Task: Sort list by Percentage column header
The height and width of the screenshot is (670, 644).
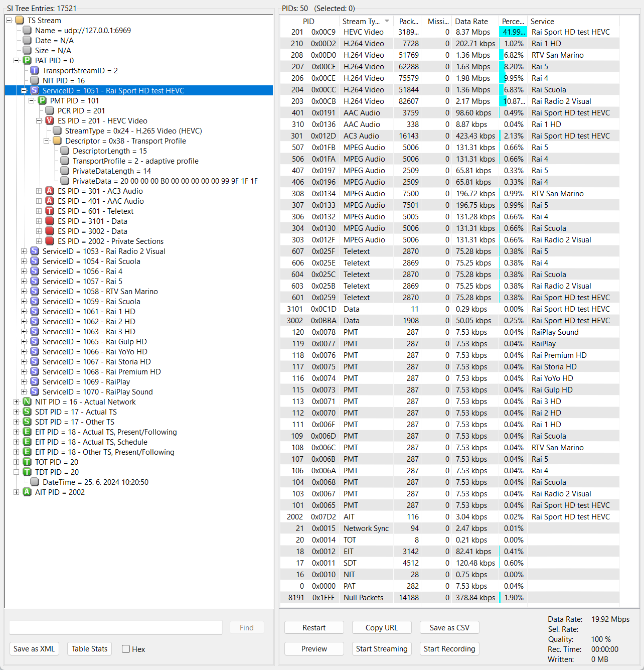Action: click(513, 21)
